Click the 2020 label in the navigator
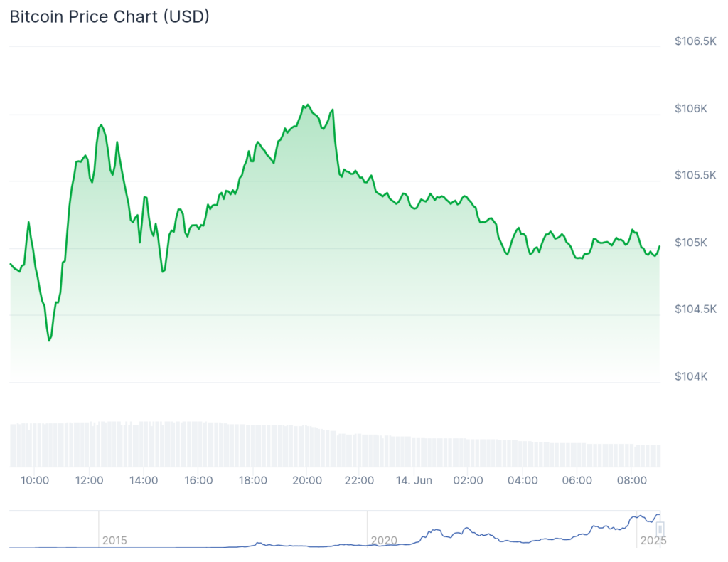This screenshot has width=728, height=562. (384, 540)
